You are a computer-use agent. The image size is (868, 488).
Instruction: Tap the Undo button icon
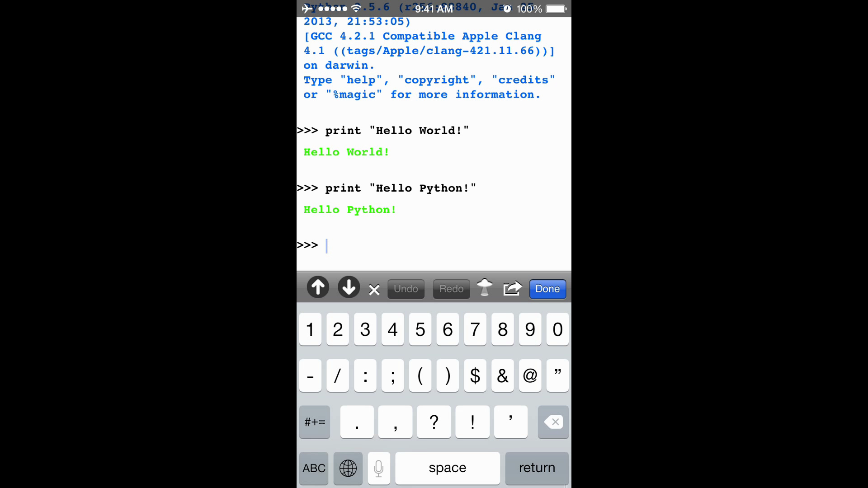point(406,288)
